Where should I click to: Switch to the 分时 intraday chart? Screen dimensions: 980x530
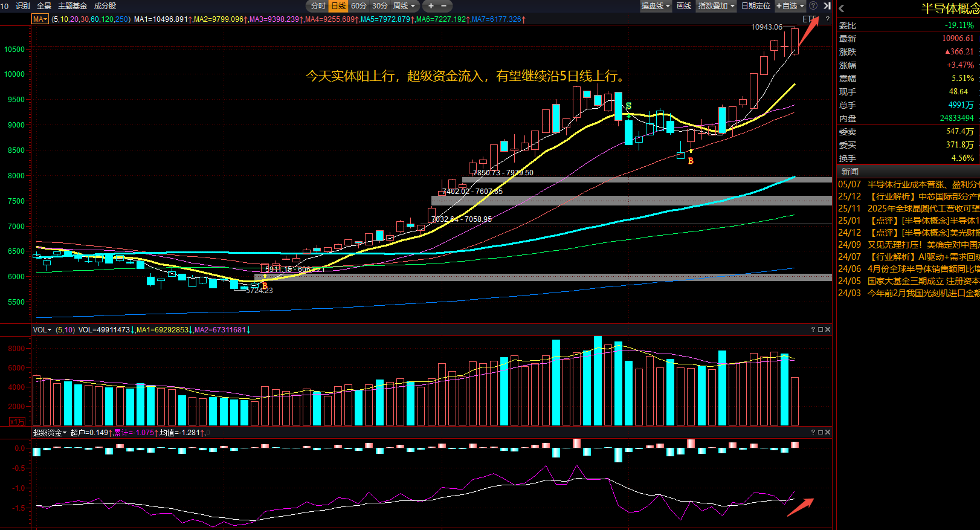coord(318,5)
